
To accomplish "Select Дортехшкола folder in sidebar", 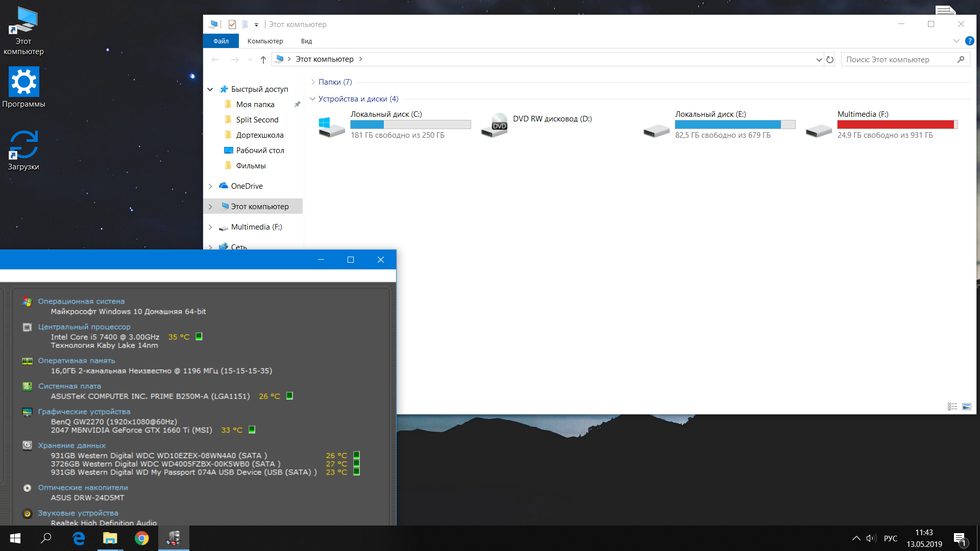I will tap(259, 135).
